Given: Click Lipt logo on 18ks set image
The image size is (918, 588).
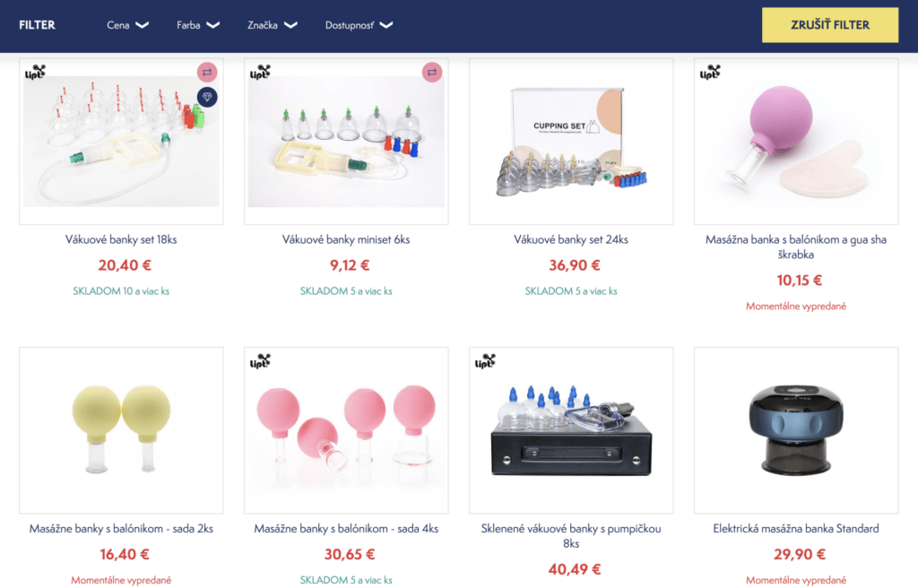Looking at the screenshot, I should pos(35,72).
